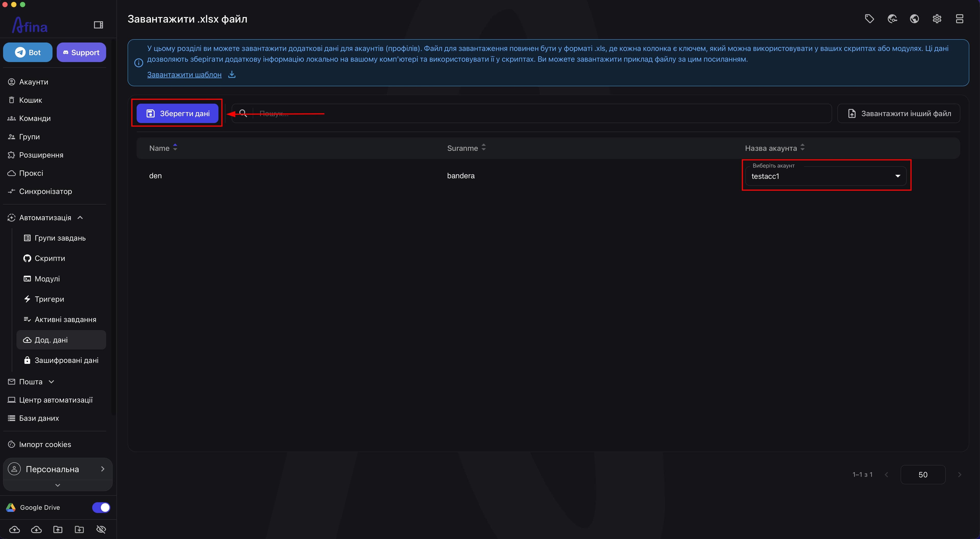This screenshot has height=539, width=980.
Task: Open Групи завдань submenu item
Action: click(x=60, y=238)
